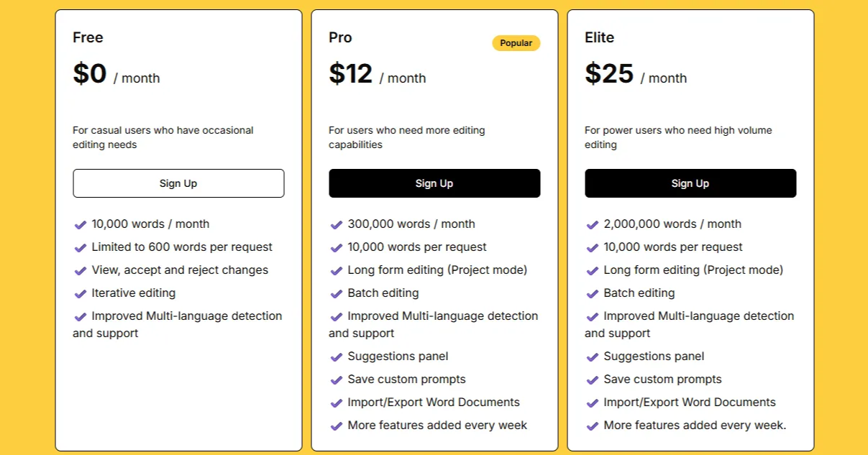Click checkmark beside 300,000 words / month

point(337,225)
